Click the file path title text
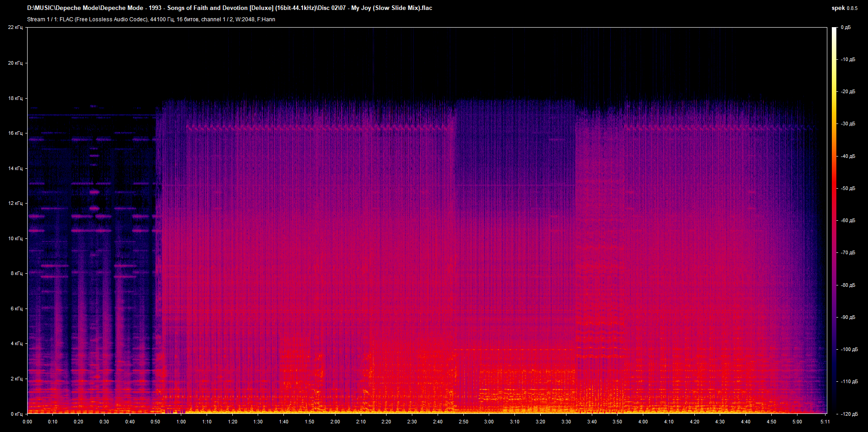 [x=230, y=8]
